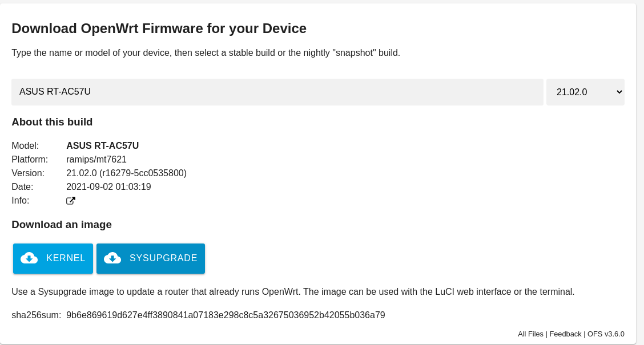Click the bold ASUS RT-AC57U model name
Image resolution: width=644 pixels, height=345 pixels.
102,145
